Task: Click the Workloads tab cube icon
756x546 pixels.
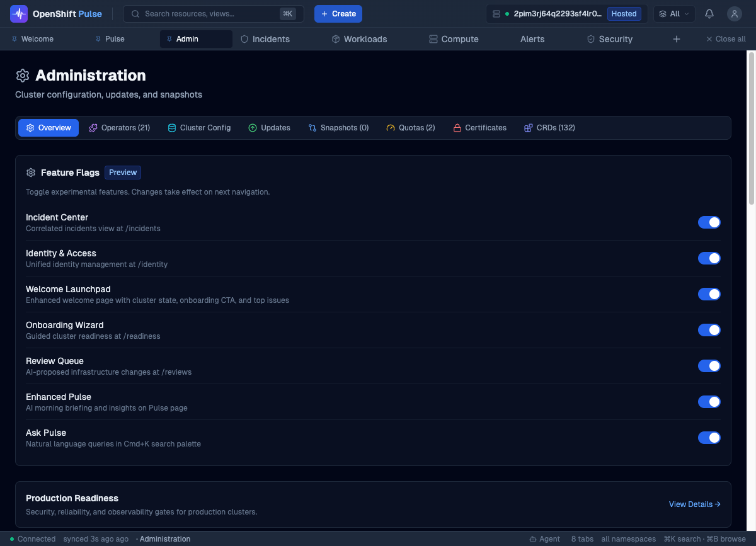Action: click(336, 39)
